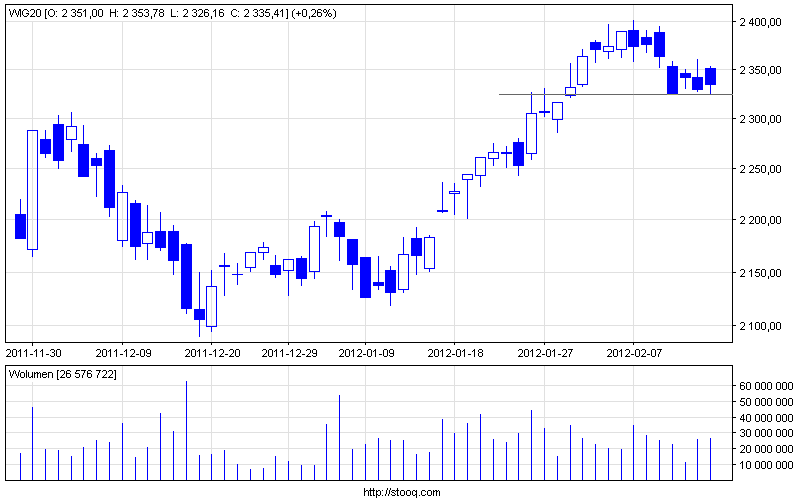Click the 2 150,00 price axis label
This screenshot has height=500, width=800.
click(x=760, y=273)
